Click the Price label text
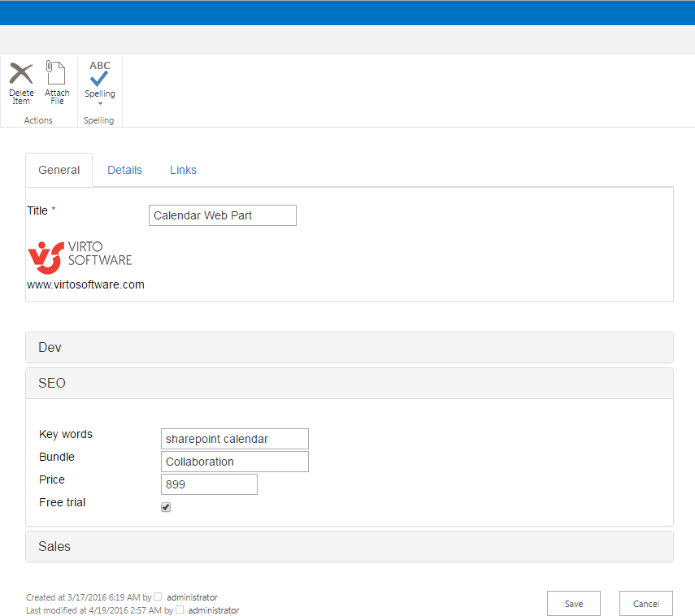The image size is (695, 616). 52,479
